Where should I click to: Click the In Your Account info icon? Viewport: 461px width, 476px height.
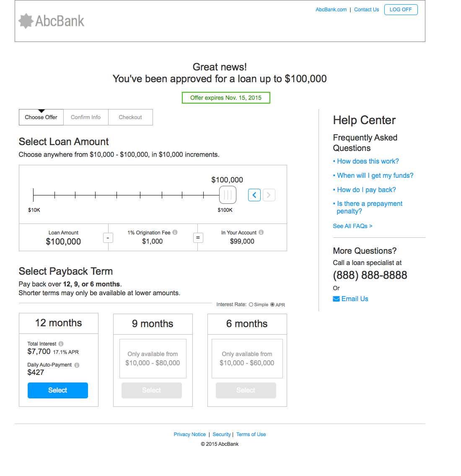[261, 232]
